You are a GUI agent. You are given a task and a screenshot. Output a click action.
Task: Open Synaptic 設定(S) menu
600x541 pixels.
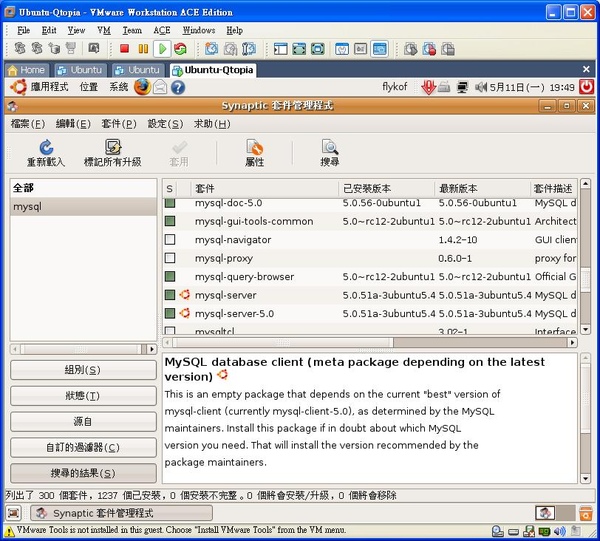pyautogui.click(x=165, y=124)
